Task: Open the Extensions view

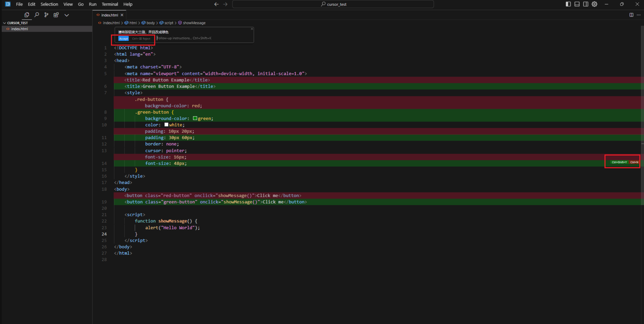Action: click(x=56, y=15)
